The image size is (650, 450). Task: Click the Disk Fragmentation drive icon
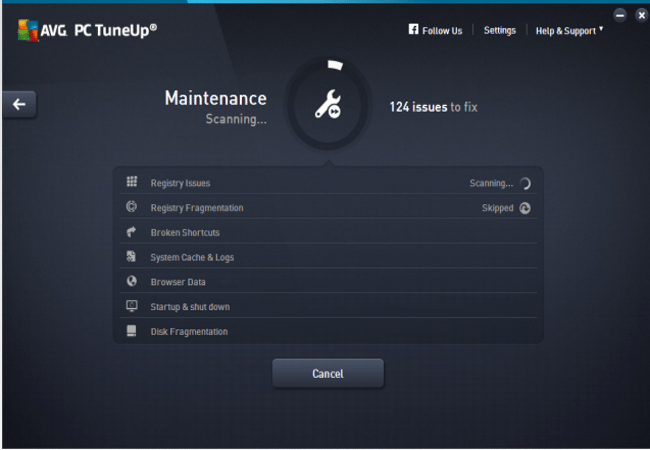(x=131, y=331)
